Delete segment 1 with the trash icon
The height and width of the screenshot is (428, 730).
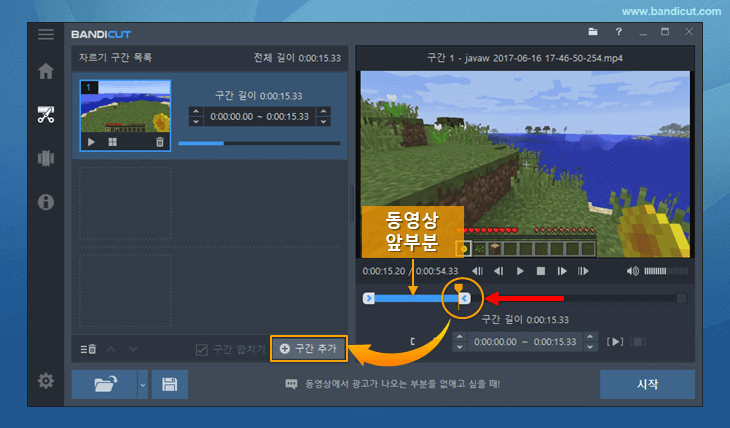[160, 142]
